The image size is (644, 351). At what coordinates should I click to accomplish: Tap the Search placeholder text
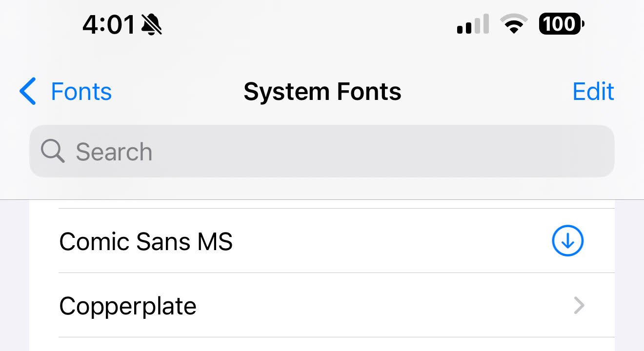[114, 152]
